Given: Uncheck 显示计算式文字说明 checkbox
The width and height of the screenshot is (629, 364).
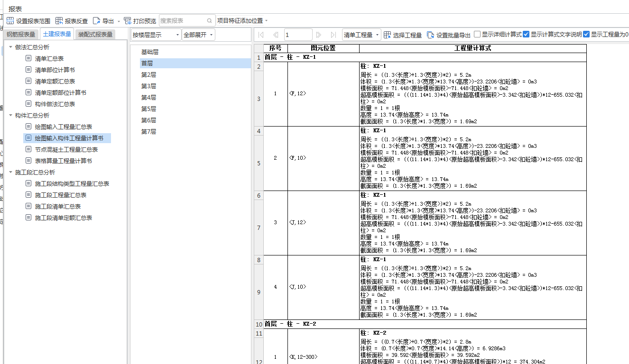Looking at the screenshot, I should click(x=526, y=34).
